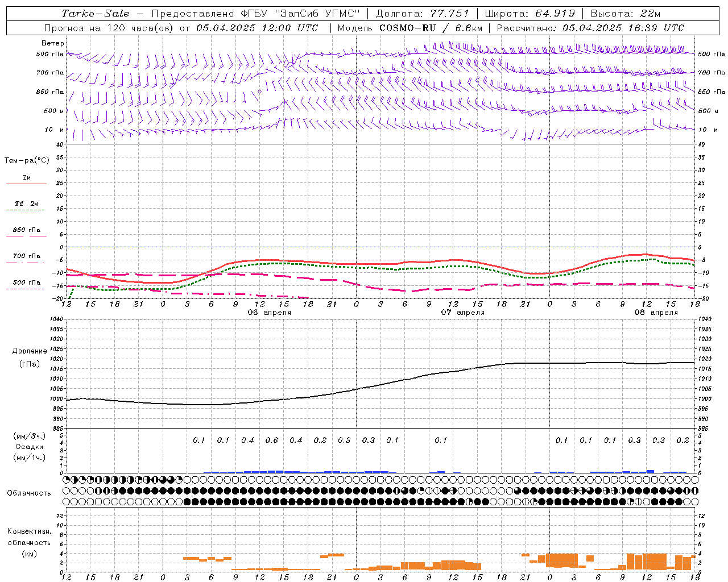Select the Модель COSMO-RU / 6.6км text
Viewport: 728px width, 582px height.
click(x=409, y=28)
